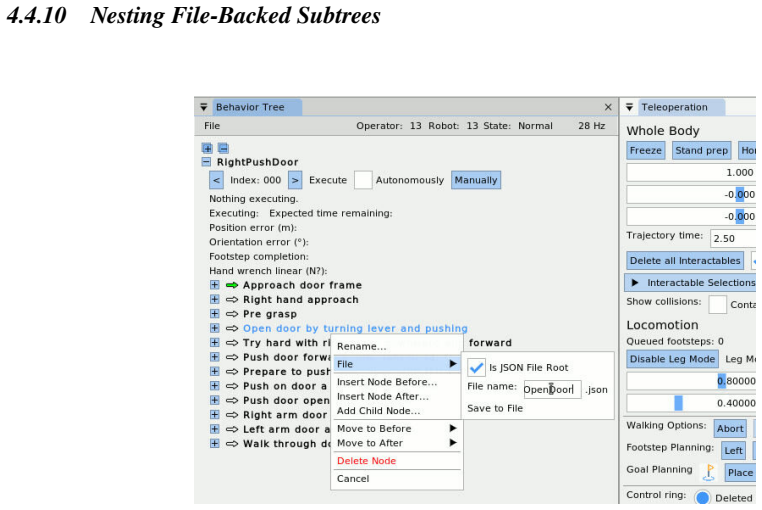This screenshot has height=510, width=762.
Task: Choose Rename... in the context menu
Action: pos(362,346)
